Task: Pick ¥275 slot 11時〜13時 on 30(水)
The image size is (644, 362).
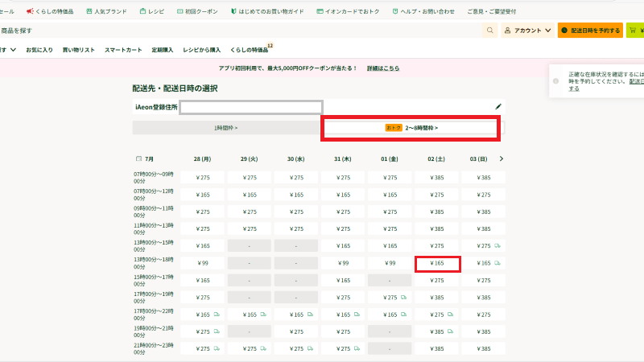Action: point(296,228)
